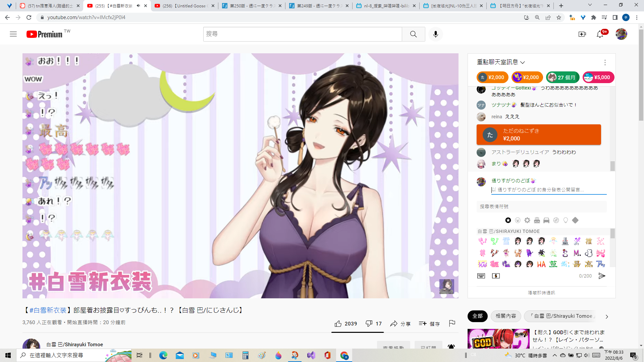Screen dimensions: 644x362
Task: Select the star custom emoji category
Action: coord(508,220)
